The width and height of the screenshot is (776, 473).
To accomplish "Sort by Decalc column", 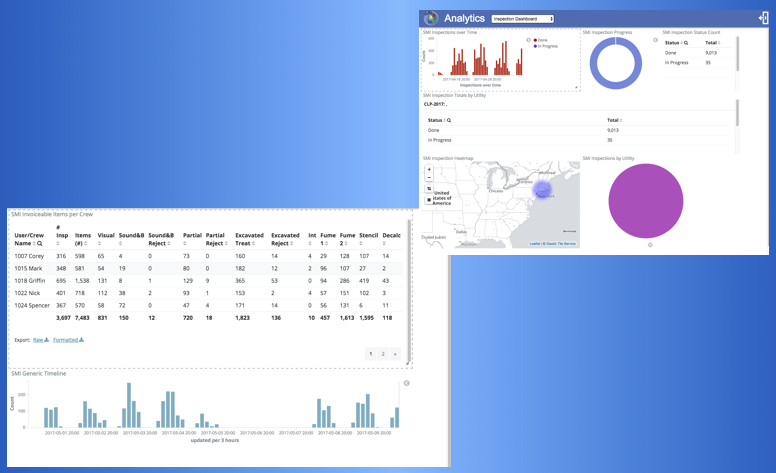I will [x=384, y=243].
